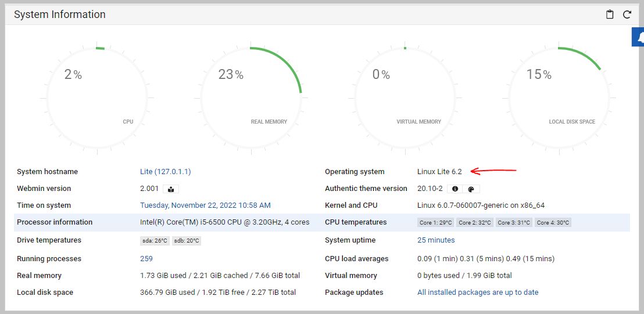This screenshot has width=644, height=314.
Task: Click the Core 4: 30°C temperature badge
Action: pos(553,223)
